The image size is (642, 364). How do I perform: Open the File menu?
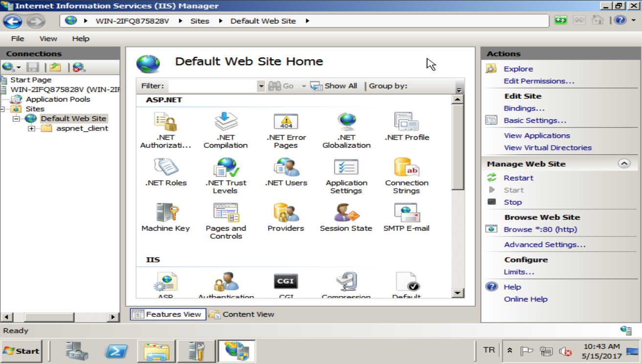tap(18, 39)
